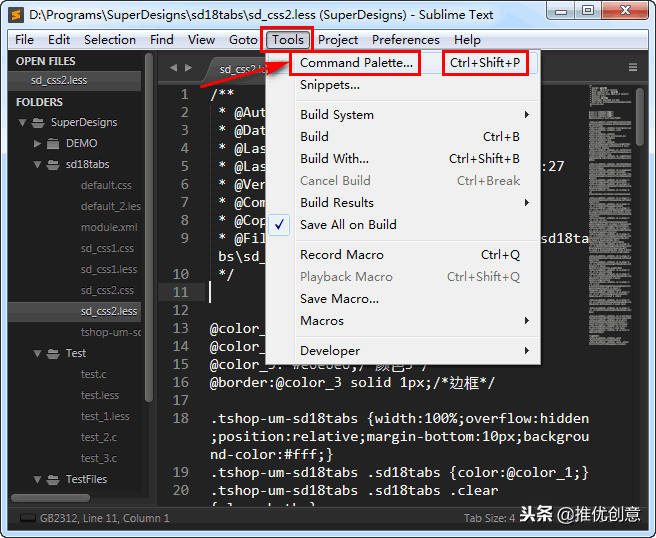This screenshot has height=538, width=656.
Task: Open test_2.c in Test folder
Action: pyautogui.click(x=99, y=438)
